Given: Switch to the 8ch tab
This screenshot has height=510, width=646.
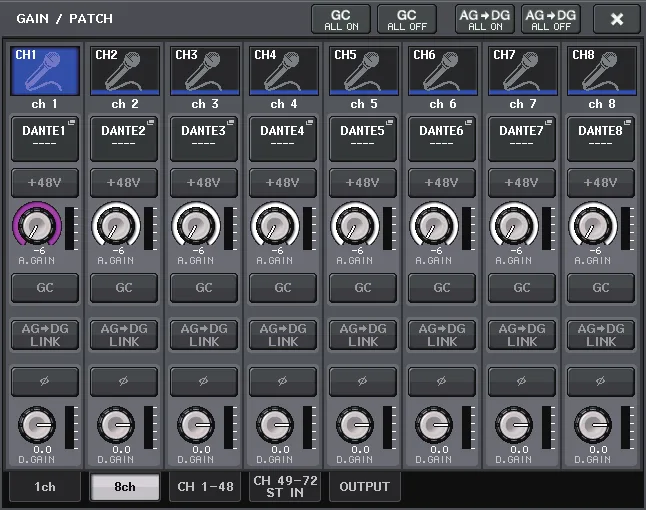Looking at the screenshot, I should click(x=124, y=487).
